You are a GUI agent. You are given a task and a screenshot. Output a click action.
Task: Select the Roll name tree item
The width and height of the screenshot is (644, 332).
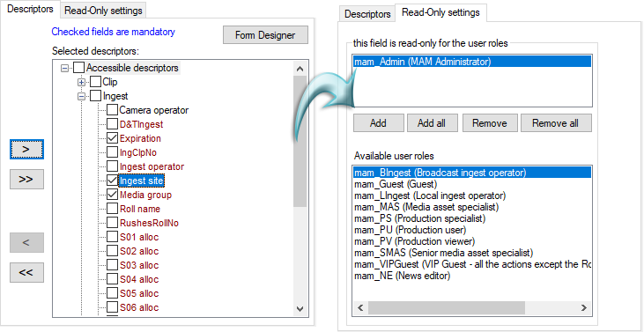pyautogui.click(x=140, y=209)
